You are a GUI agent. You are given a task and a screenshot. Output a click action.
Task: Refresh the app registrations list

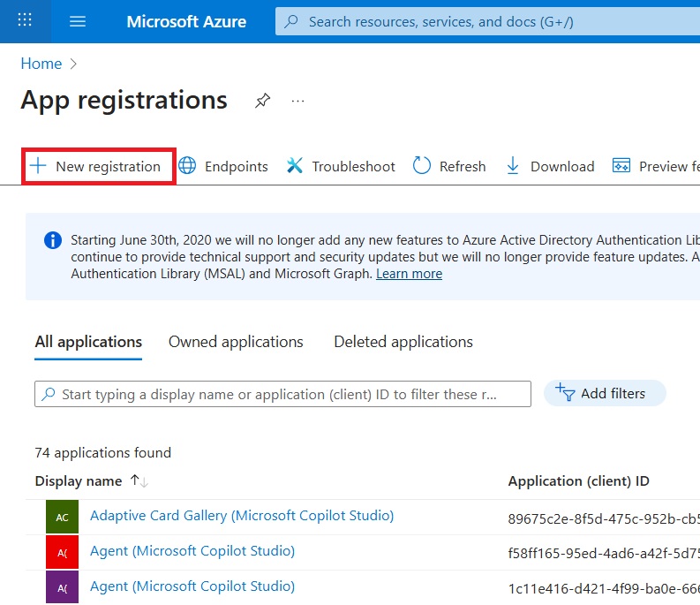tap(449, 166)
